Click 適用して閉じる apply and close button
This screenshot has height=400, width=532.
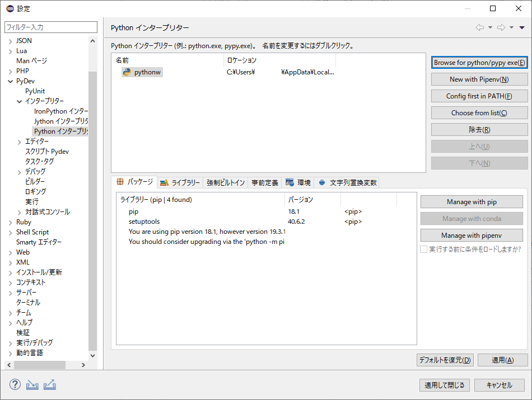click(445, 385)
